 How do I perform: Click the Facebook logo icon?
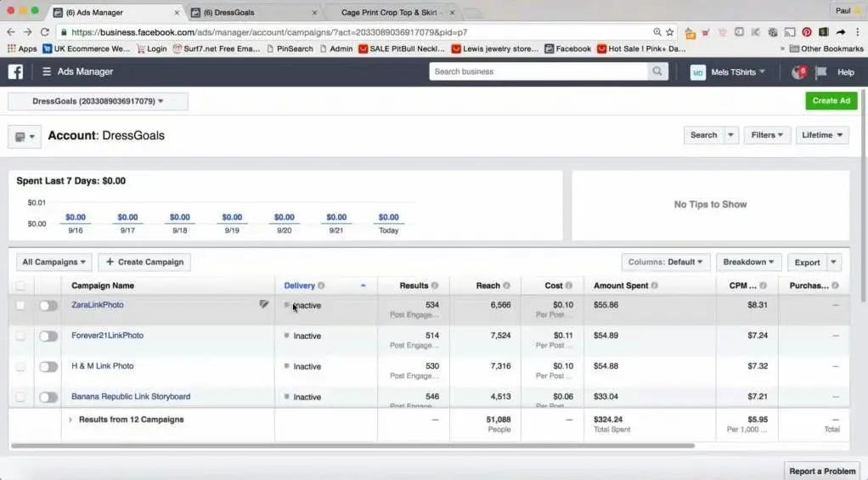click(15, 71)
